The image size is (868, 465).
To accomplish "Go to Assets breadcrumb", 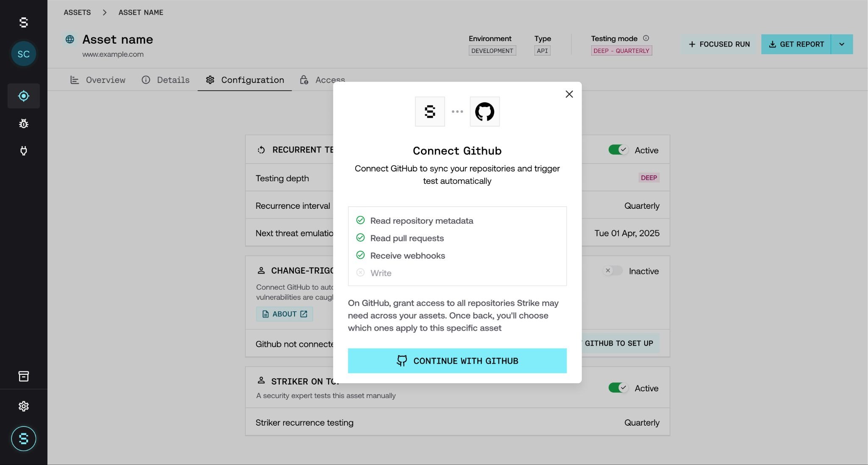I will [x=77, y=13].
